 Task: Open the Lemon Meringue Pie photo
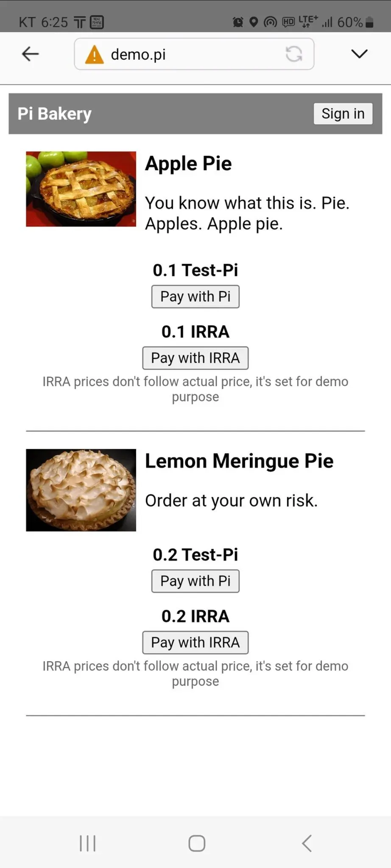pyautogui.click(x=81, y=490)
